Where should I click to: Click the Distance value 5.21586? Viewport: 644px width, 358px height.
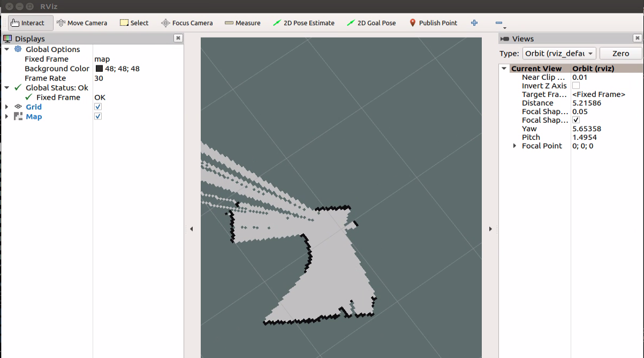(x=587, y=103)
